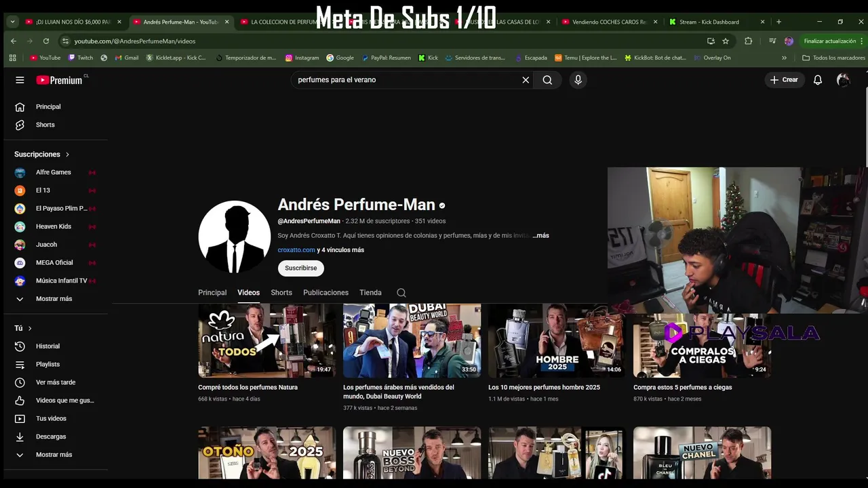This screenshot has width=868, height=488.
Task: Start voice search with microphone icon
Action: click(578, 80)
